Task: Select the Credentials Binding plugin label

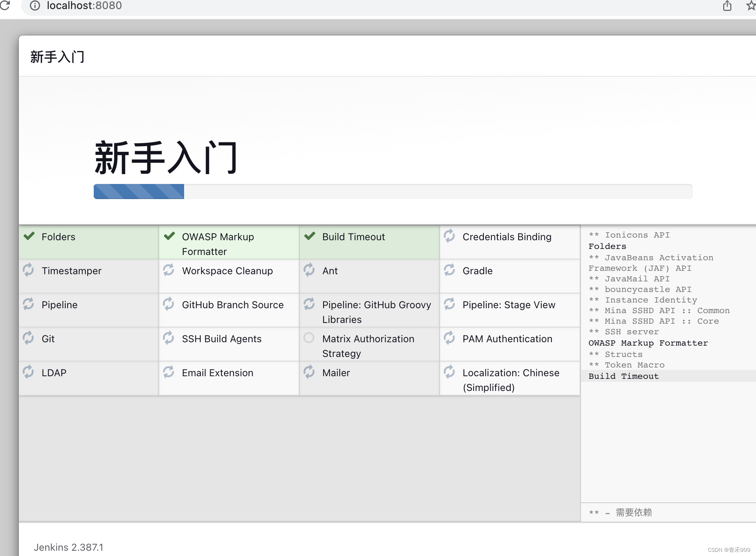Action: pyautogui.click(x=507, y=237)
